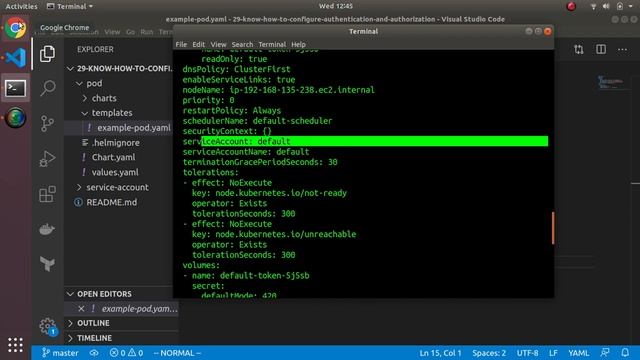The height and width of the screenshot is (360, 640).
Task: Expand the service-account folder
Action: tap(79, 187)
